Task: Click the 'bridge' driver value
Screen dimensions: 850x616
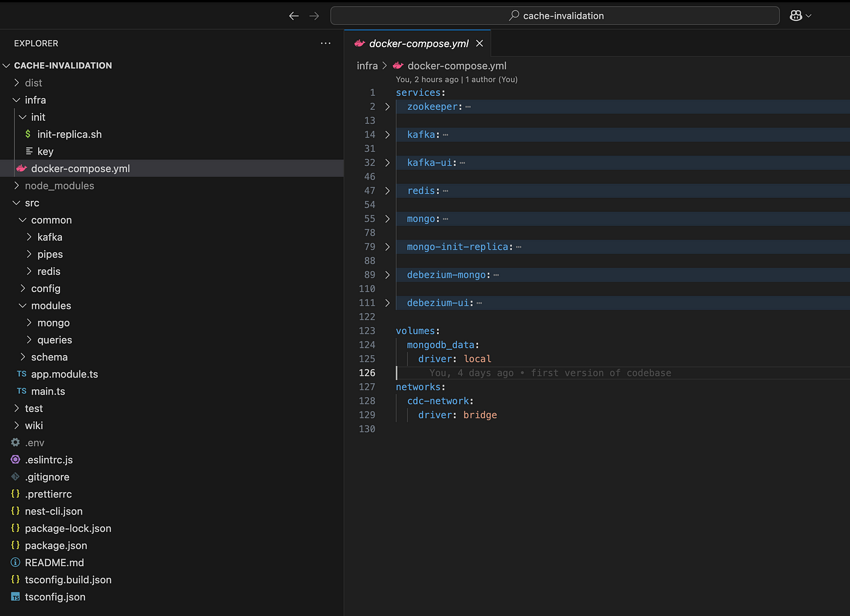Action: 480,415
